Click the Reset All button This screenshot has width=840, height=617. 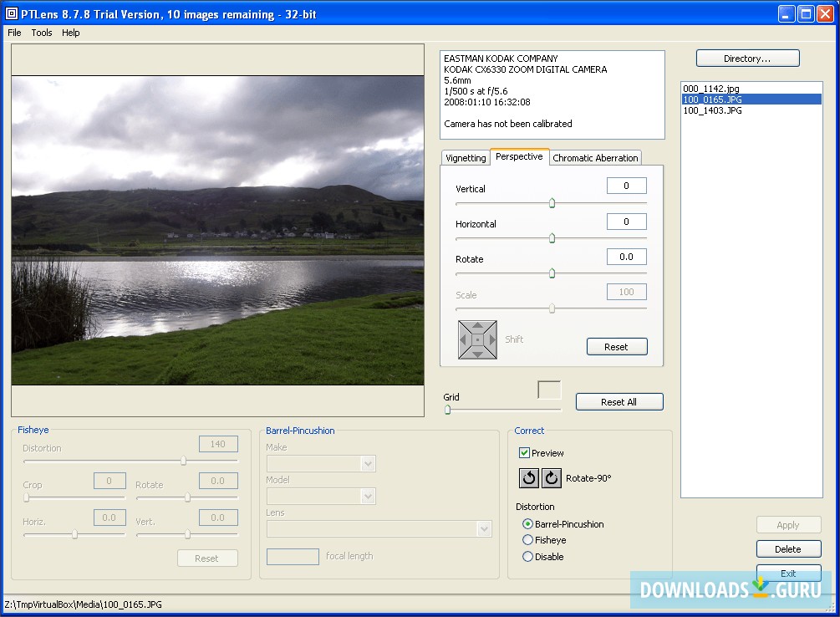point(619,402)
